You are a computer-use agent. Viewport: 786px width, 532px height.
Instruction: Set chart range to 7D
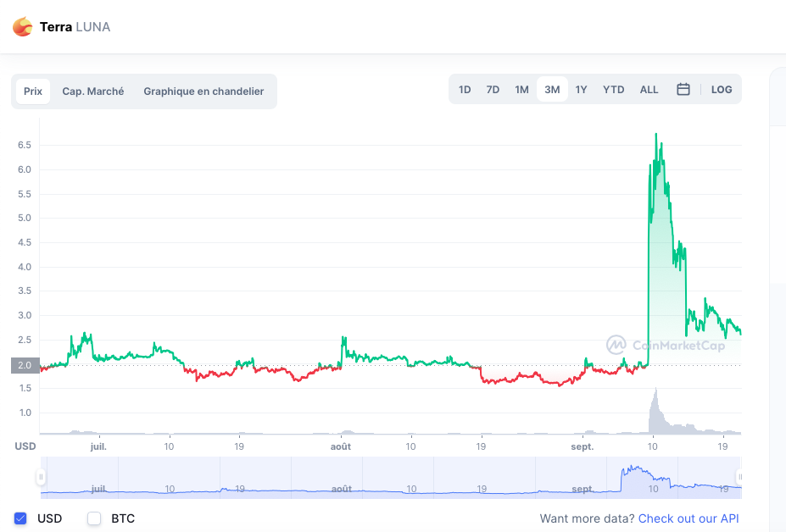[x=493, y=89]
